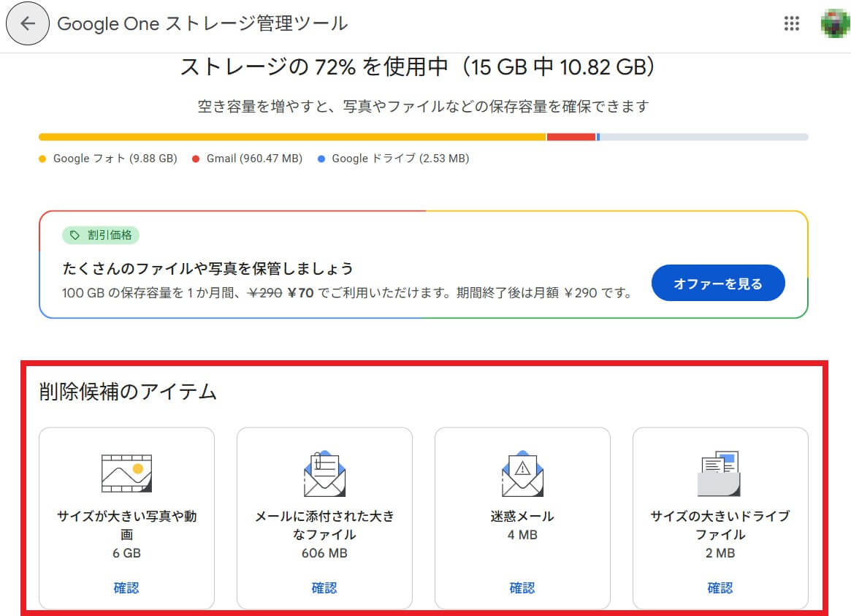Click the Google ドライブ (2.53 MB) label

400,159
